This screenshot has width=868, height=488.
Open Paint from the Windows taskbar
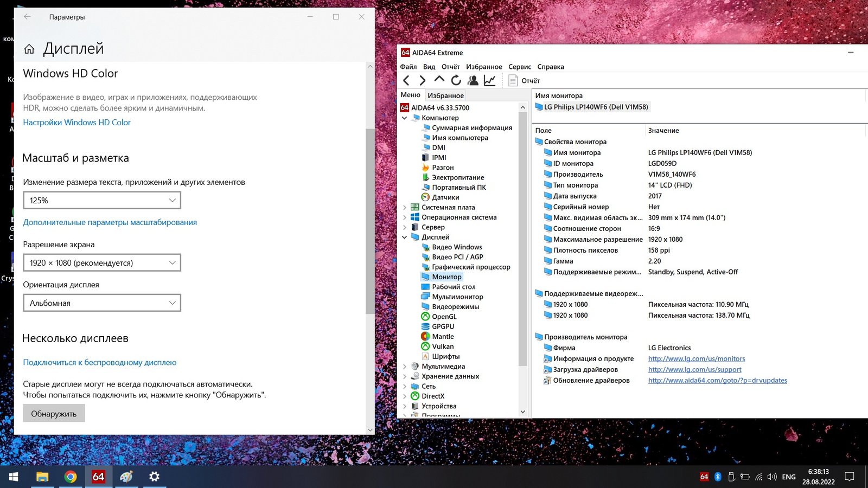click(126, 477)
